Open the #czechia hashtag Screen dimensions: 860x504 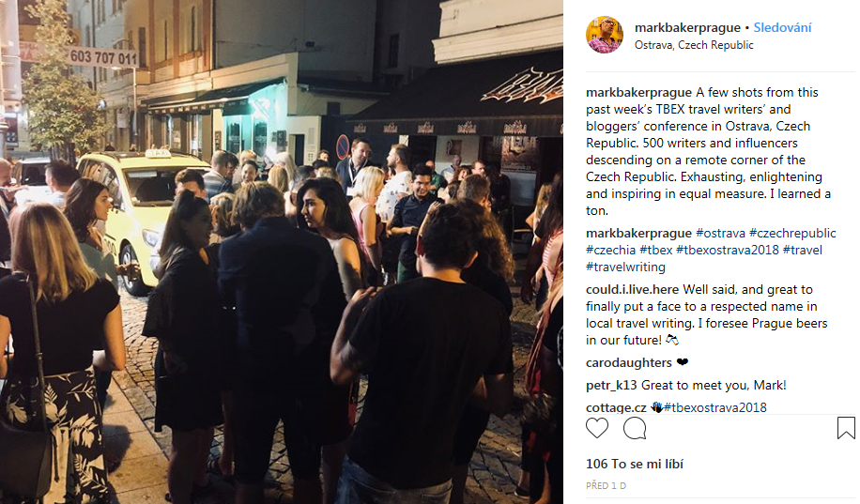(610, 250)
